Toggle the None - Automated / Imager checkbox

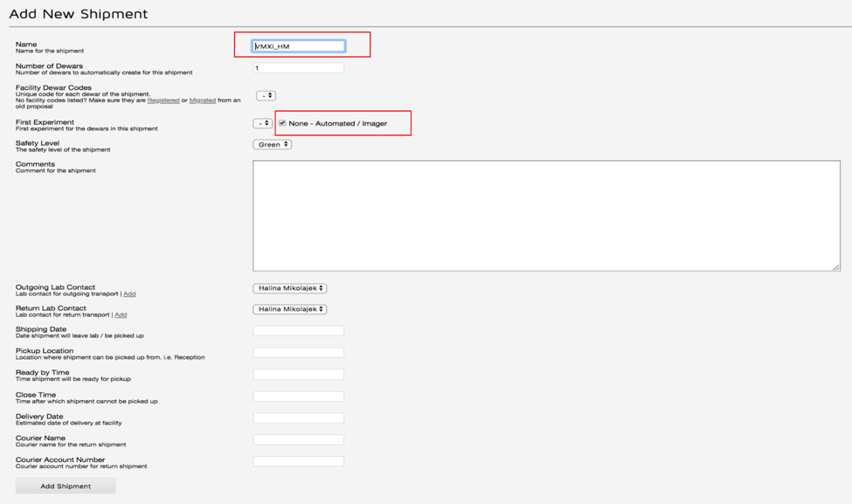[284, 122]
